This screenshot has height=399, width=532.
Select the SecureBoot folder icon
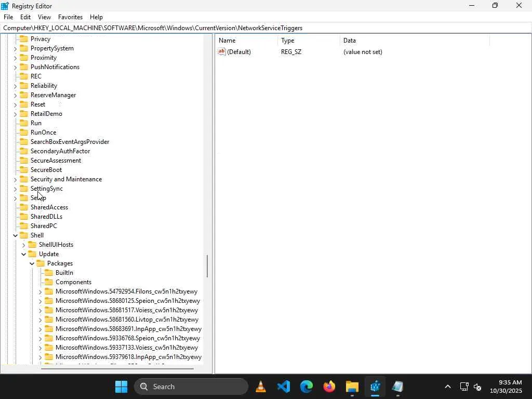(24, 170)
